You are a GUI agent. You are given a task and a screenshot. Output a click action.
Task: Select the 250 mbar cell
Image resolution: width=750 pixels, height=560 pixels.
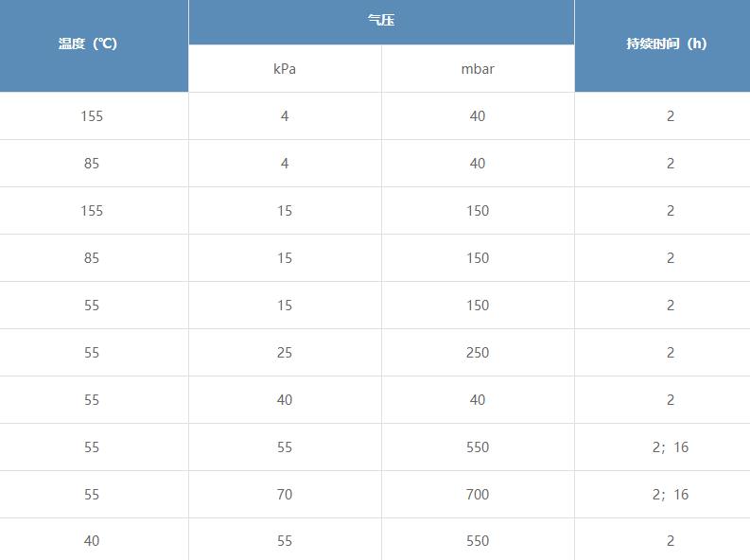click(x=478, y=353)
